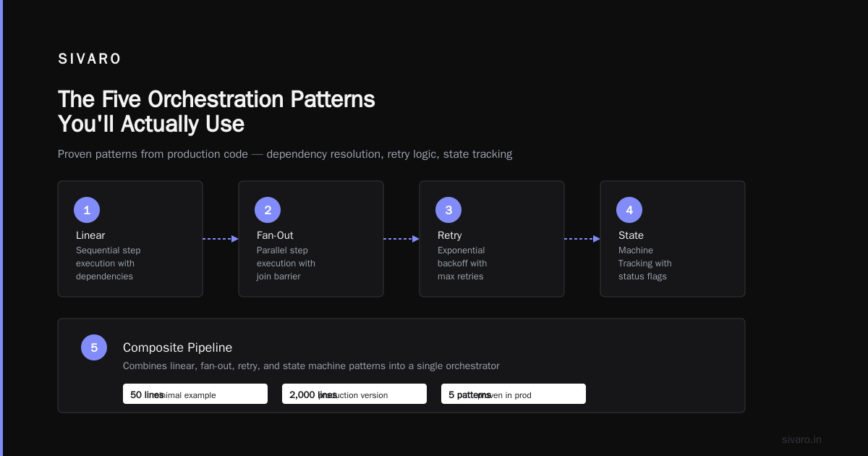Image resolution: width=868 pixels, height=456 pixels.
Task: Click the number 1 circle badge
Action: (87, 210)
